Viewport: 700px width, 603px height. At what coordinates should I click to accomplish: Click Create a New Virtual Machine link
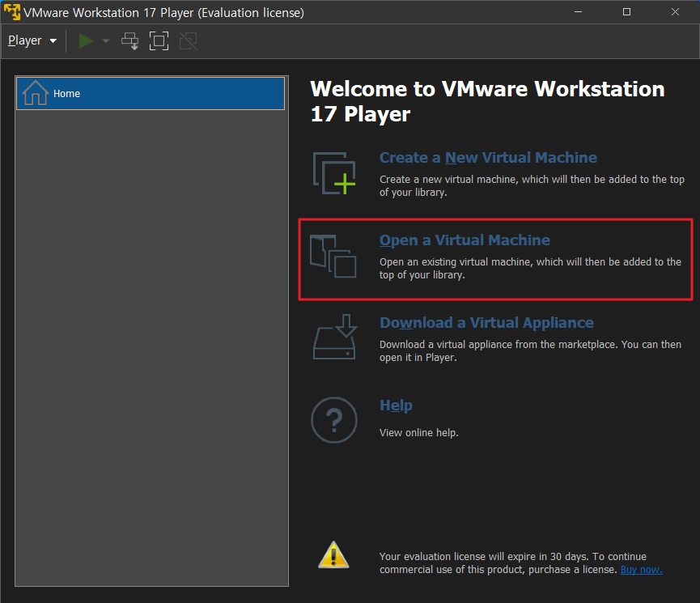[488, 158]
